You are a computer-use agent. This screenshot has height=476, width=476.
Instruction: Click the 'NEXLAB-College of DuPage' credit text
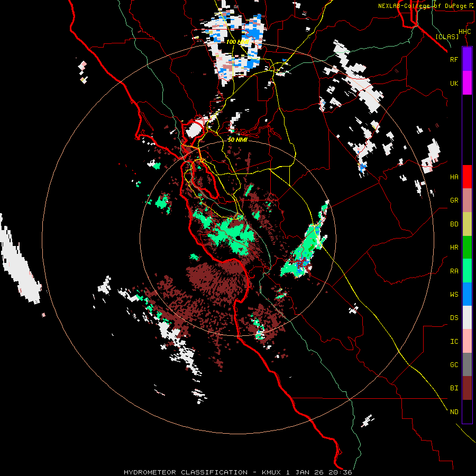click(x=422, y=6)
